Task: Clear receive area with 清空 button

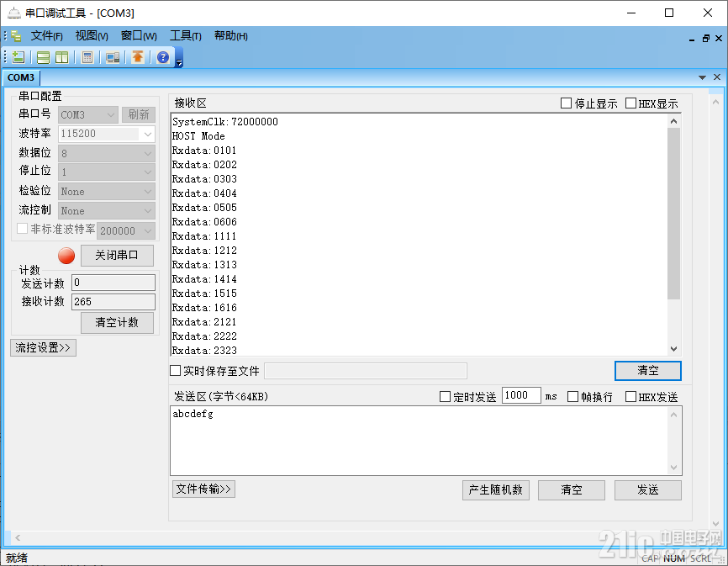Action: [x=647, y=371]
